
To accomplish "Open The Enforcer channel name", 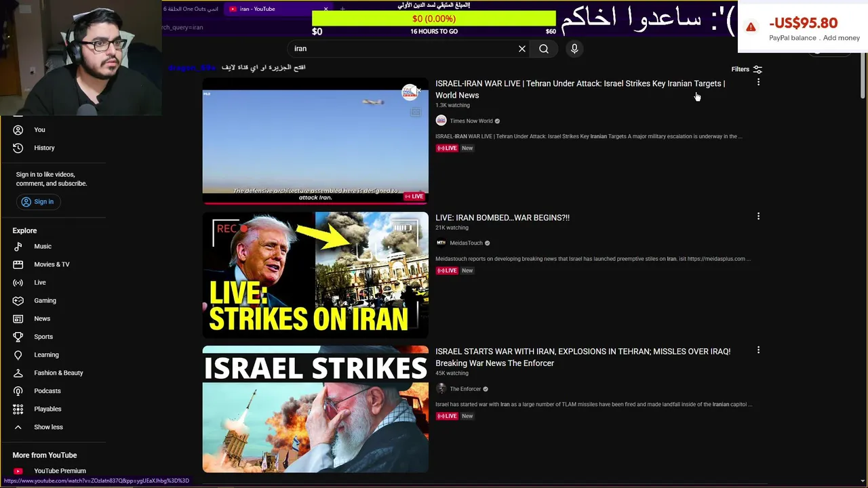I will click(465, 389).
